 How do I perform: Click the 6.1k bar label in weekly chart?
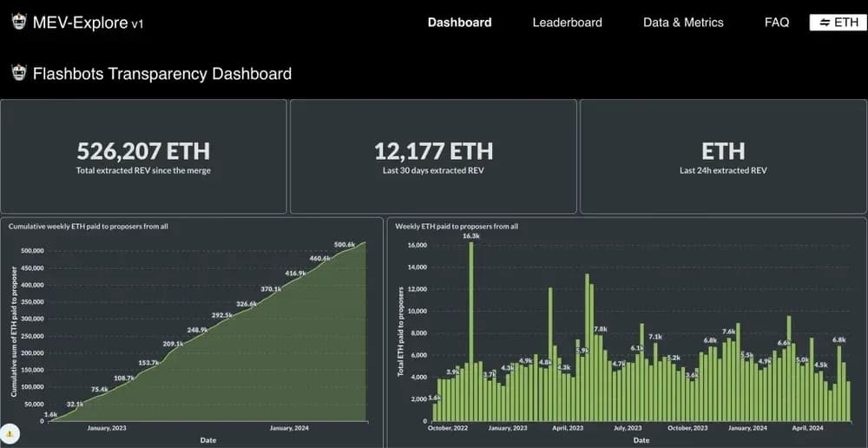[637, 348]
